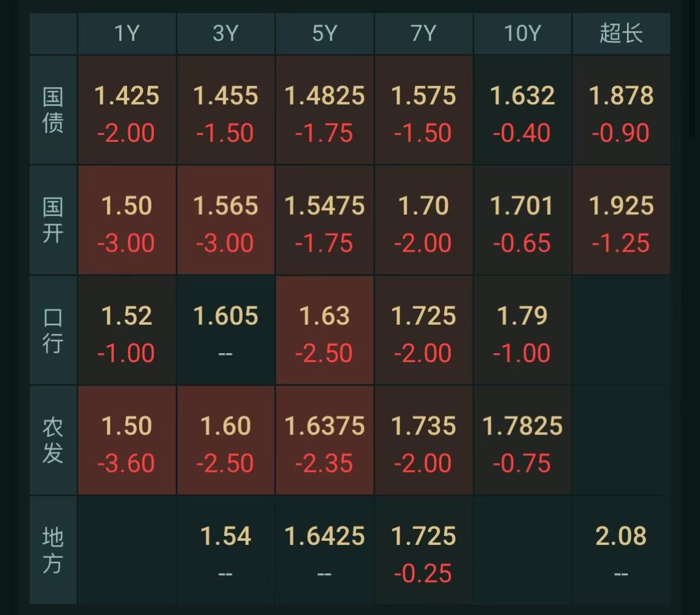700x615 pixels.
Task: Select the 口行 3Y cell showing 1.605
Action: click(x=226, y=330)
